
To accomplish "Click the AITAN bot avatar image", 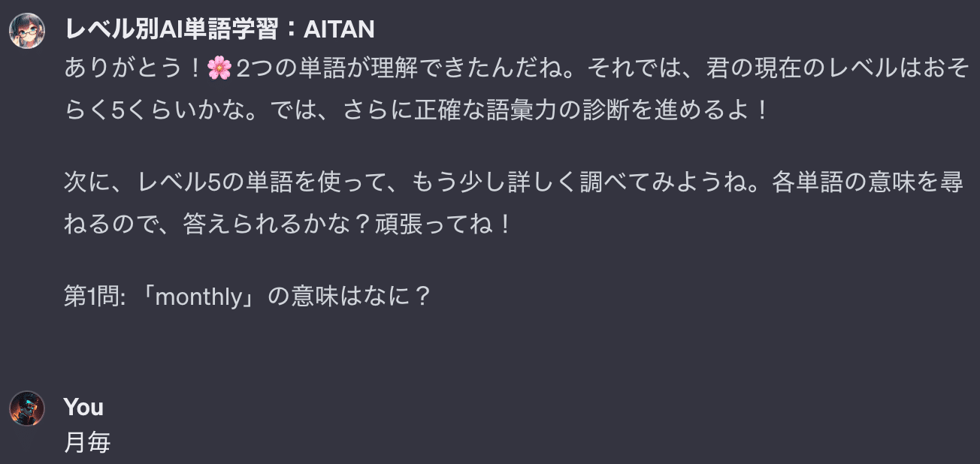I will [x=27, y=30].
